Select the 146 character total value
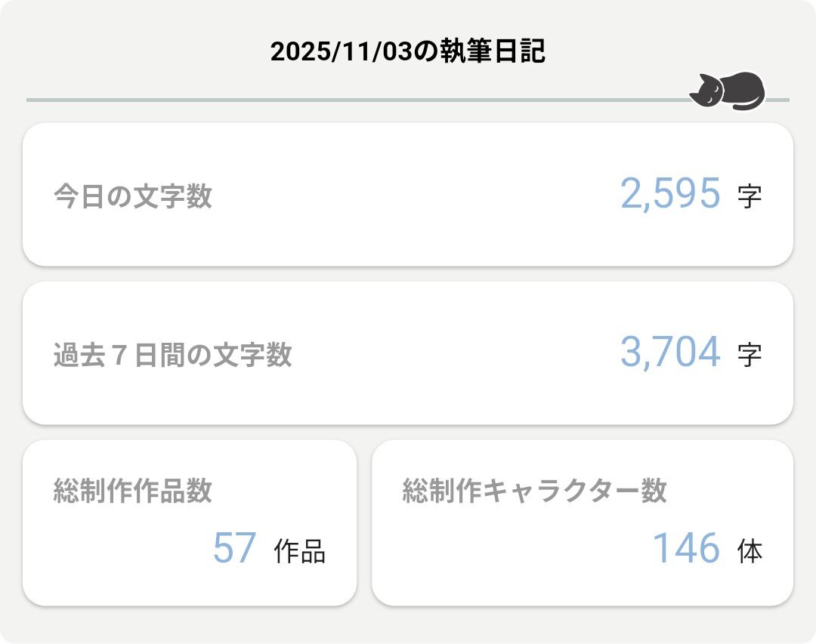 (685, 549)
